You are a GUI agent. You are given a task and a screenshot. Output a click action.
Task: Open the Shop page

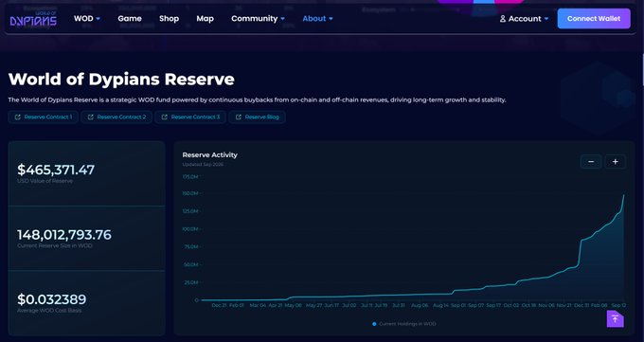click(169, 19)
